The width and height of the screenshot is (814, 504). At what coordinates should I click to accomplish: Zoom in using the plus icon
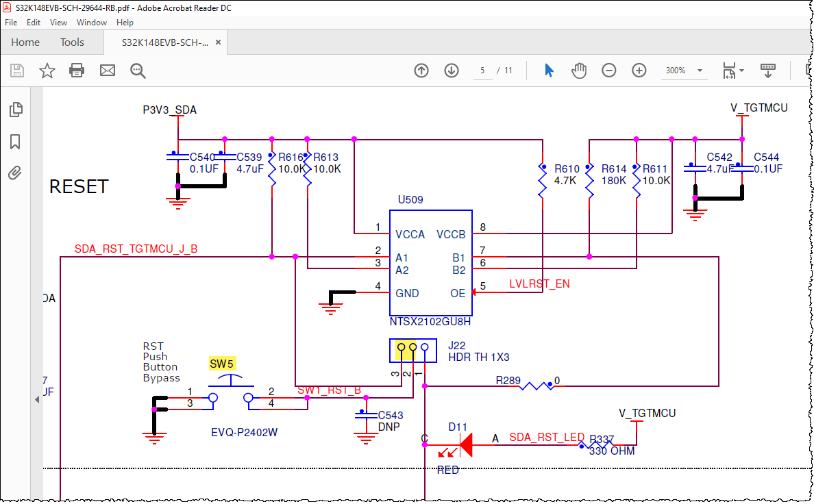pos(639,70)
